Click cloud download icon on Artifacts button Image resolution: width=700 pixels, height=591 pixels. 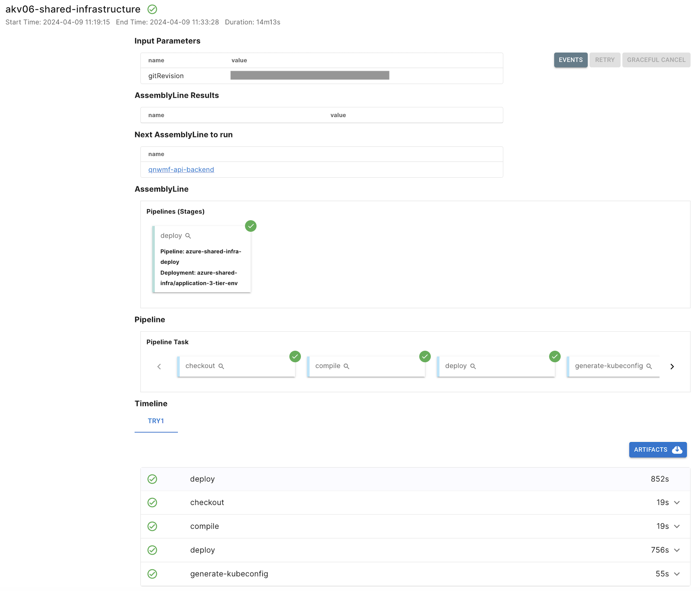click(x=677, y=450)
